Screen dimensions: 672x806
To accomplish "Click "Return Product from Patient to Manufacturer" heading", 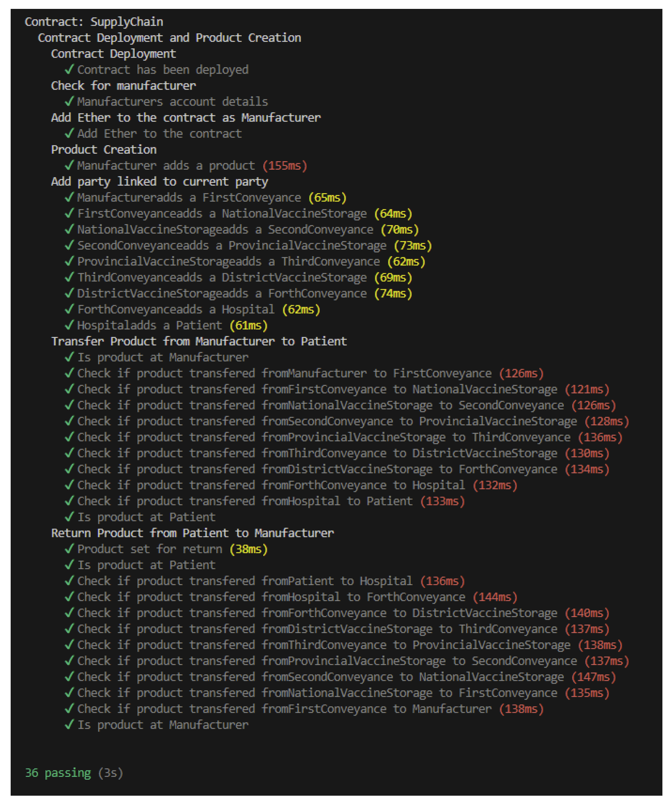I will (x=192, y=533).
